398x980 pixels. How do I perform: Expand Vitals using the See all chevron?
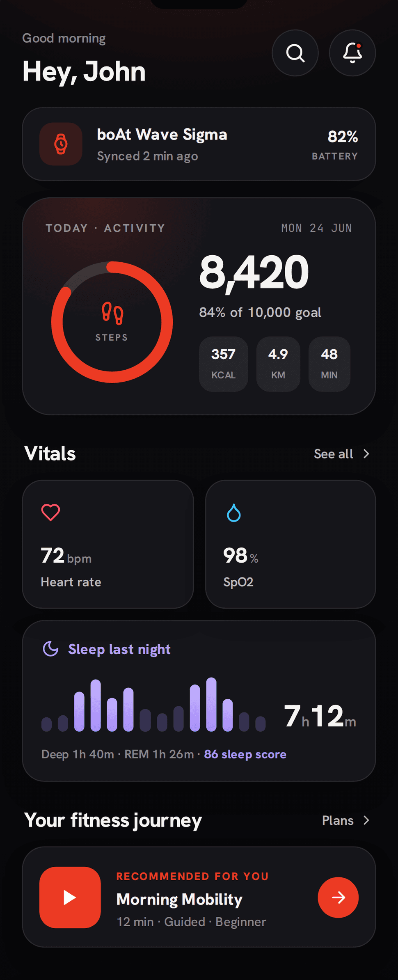(366, 454)
